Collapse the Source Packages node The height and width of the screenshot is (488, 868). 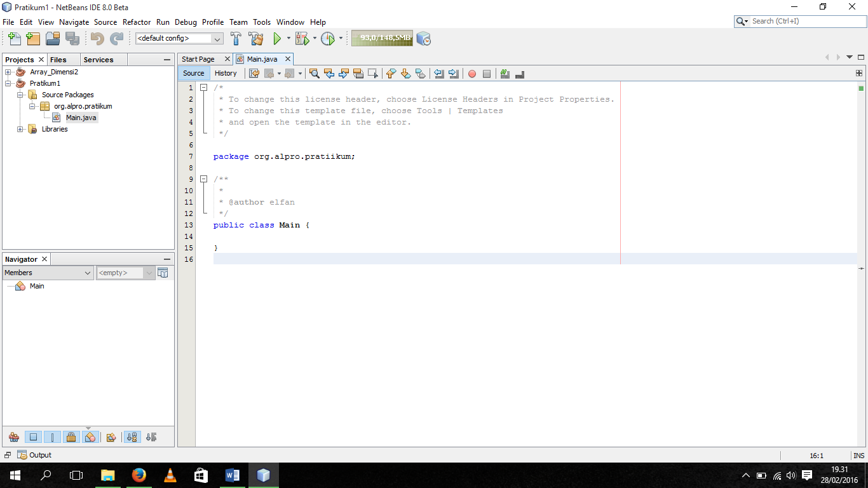[20, 94]
